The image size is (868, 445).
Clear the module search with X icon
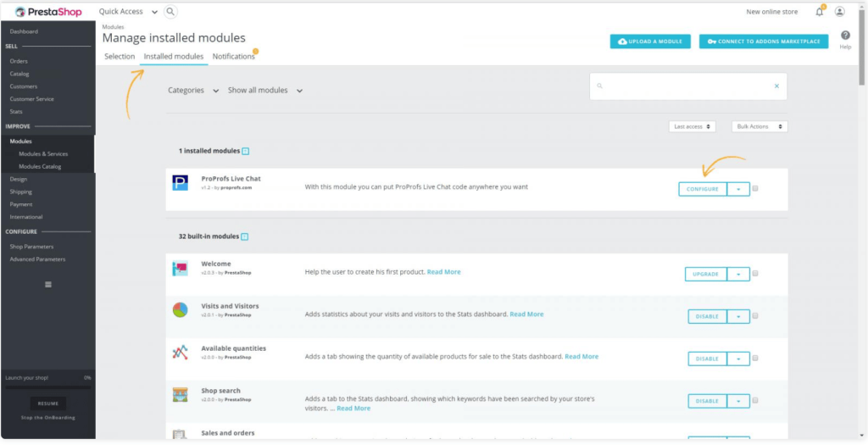point(776,86)
